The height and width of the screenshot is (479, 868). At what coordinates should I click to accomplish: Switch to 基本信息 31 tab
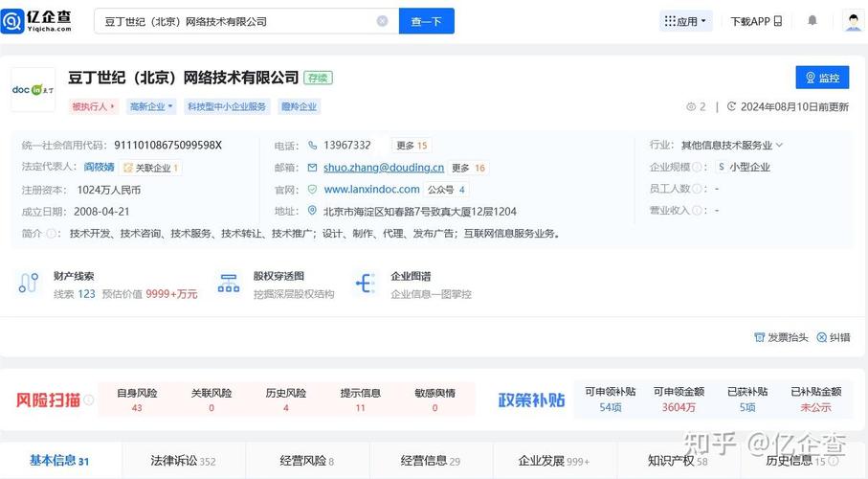[x=59, y=460]
